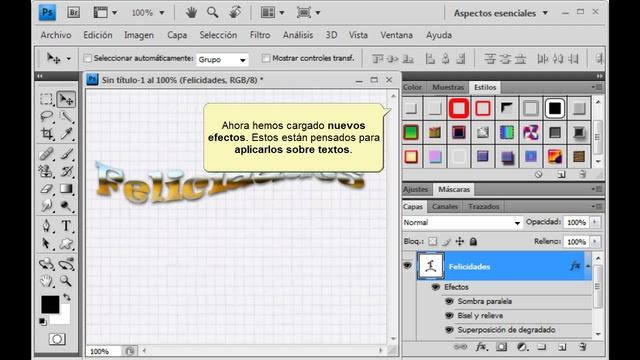
Task: Add a layer style via fx button
Action: click(x=481, y=347)
